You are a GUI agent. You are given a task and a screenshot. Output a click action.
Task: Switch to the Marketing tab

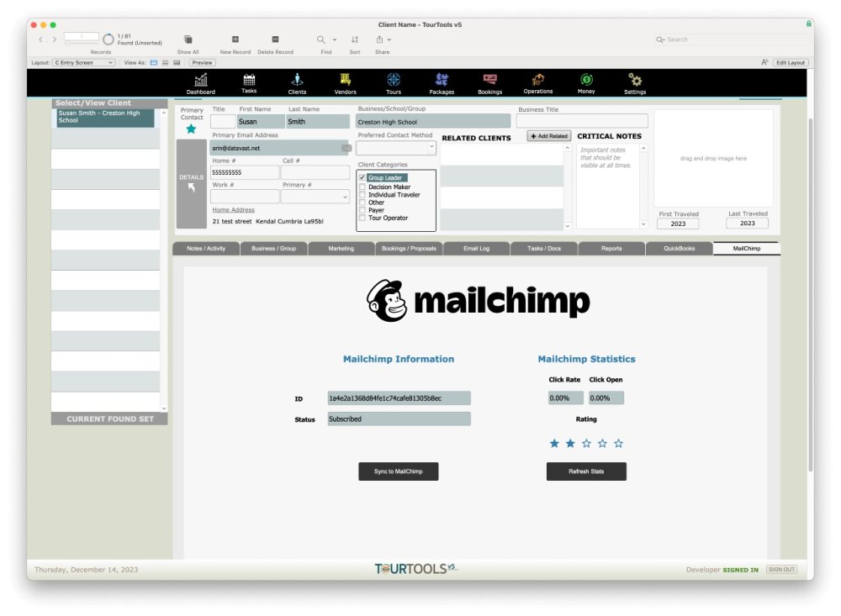point(341,249)
